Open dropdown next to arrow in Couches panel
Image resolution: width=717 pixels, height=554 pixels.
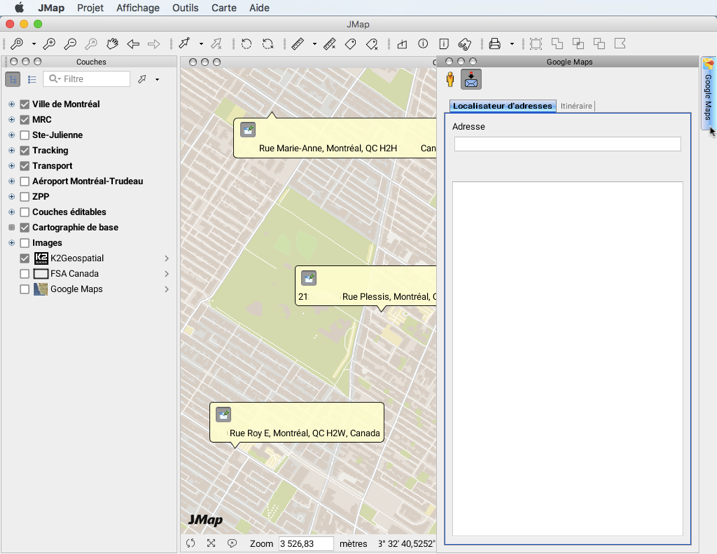click(157, 80)
